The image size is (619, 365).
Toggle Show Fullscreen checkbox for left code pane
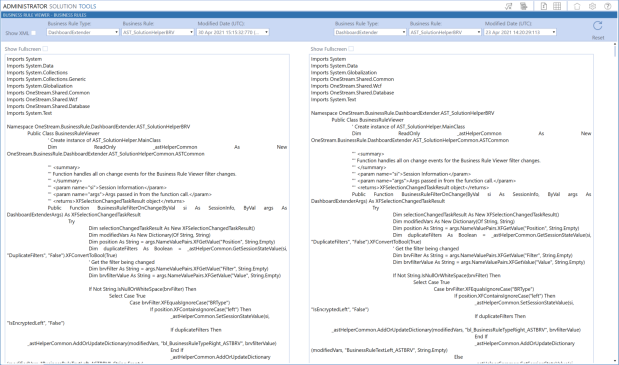tap(45, 49)
